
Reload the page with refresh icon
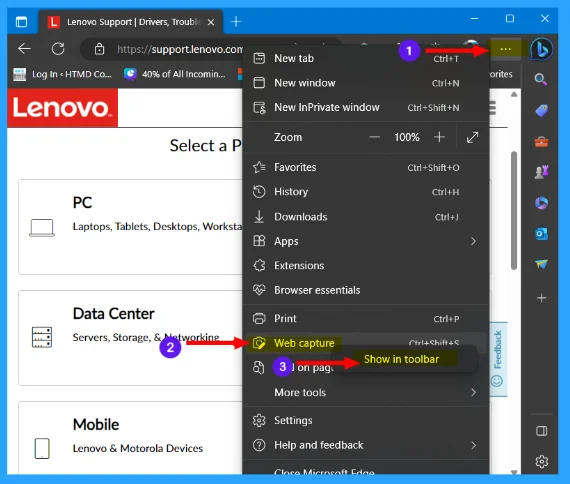pos(58,49)
